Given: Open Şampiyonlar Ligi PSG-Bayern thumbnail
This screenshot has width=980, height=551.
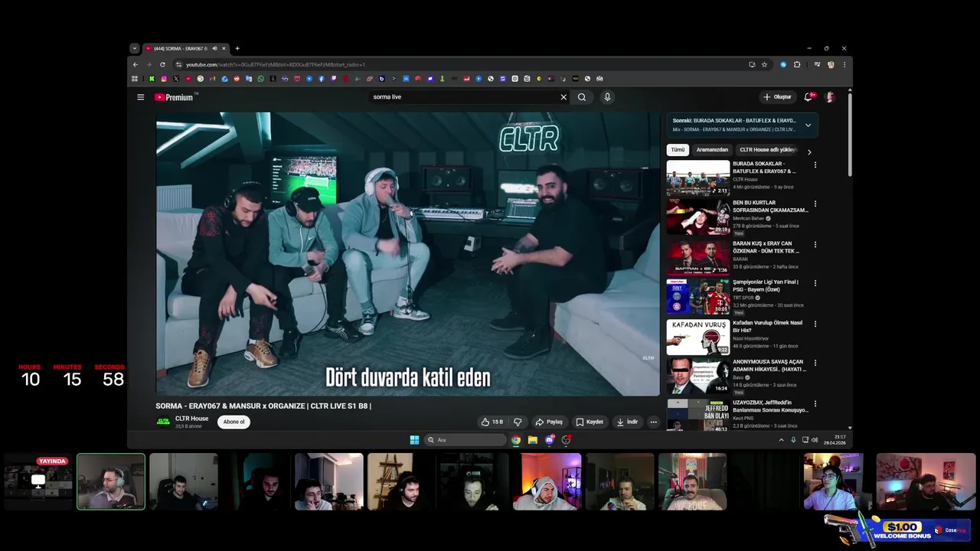Looking at the screenshot, I should (x=697, y=296).
